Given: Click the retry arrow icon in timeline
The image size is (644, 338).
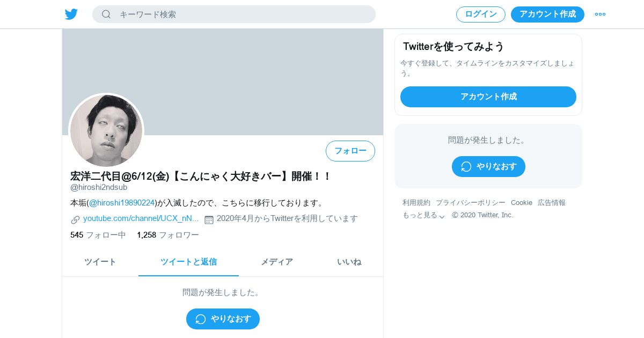Looking at the screenshot, I should tap(201, 319).
